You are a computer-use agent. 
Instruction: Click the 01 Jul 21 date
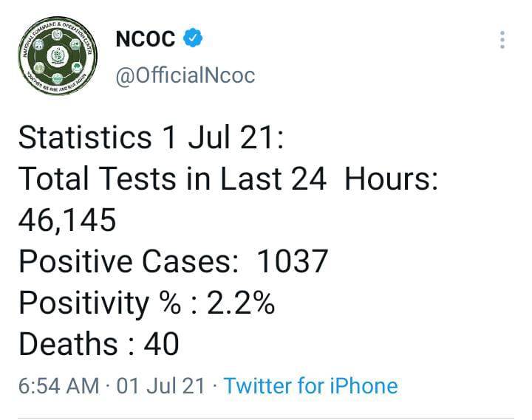[161, 386]
